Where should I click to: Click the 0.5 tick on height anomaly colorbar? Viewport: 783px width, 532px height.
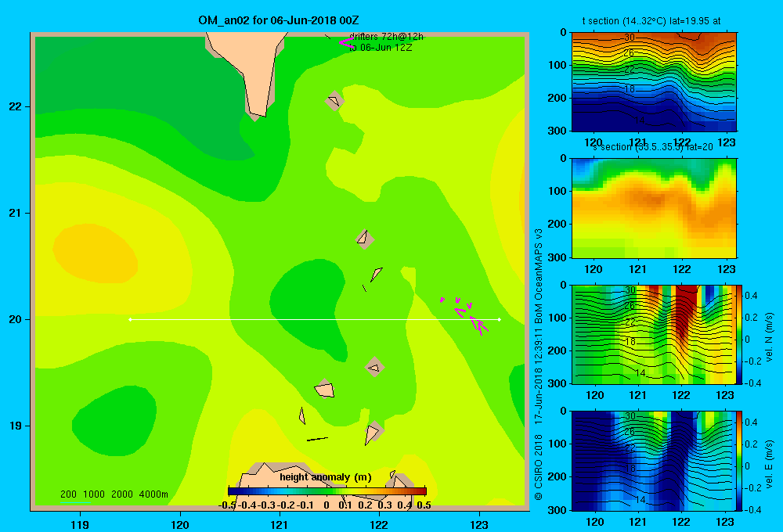click(424, 505)
